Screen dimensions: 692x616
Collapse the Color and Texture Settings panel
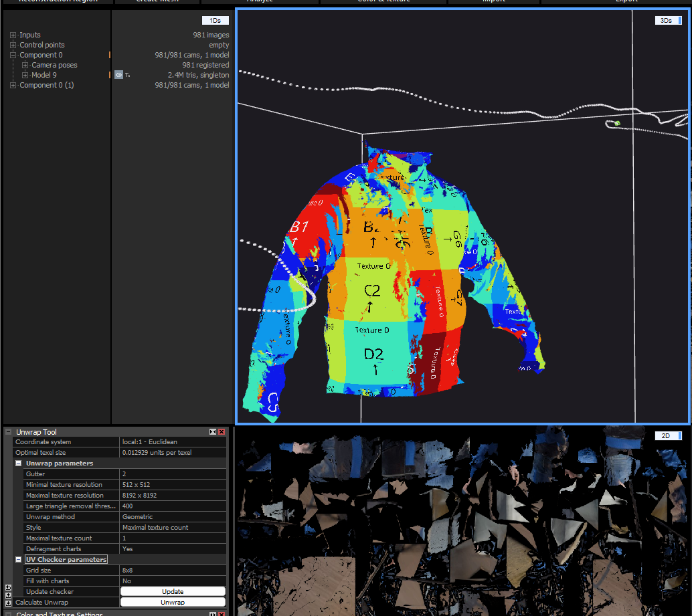(x=9, y=614)
